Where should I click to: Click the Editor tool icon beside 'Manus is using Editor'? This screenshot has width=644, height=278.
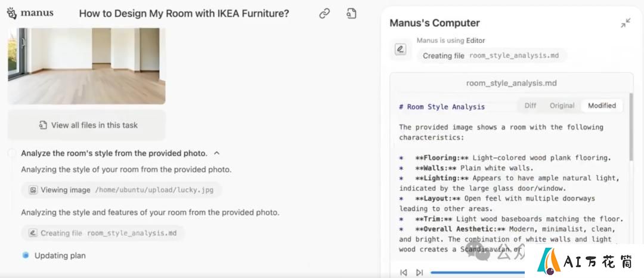point(401,50)
